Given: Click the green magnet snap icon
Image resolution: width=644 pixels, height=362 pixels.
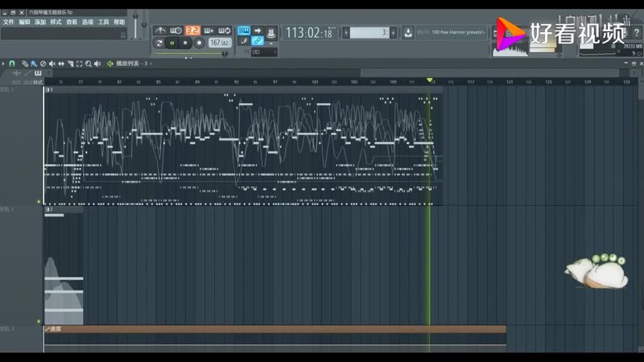Looking at the screenshot, I should [12, 64].
